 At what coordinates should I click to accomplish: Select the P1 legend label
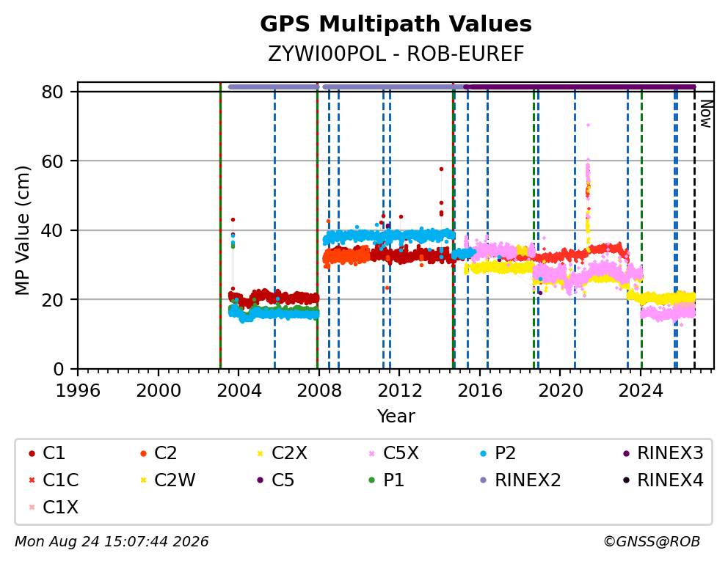[x=393, y=480]
